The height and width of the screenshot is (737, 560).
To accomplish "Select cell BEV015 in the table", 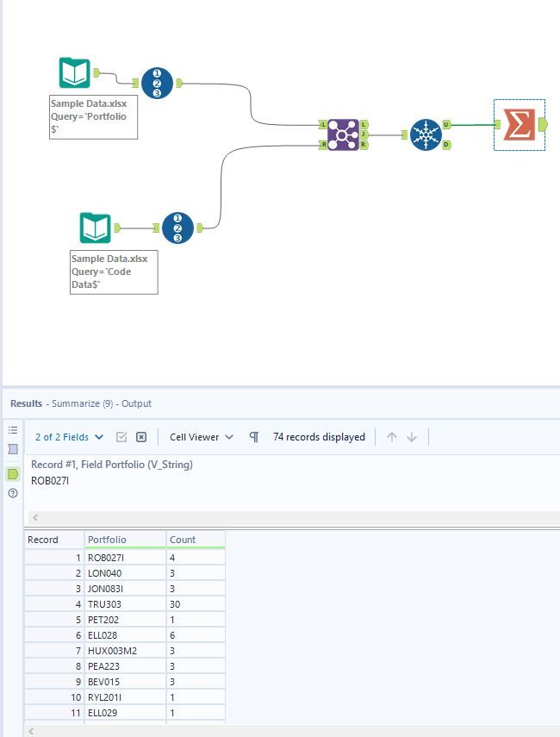I will pos(125,682).
